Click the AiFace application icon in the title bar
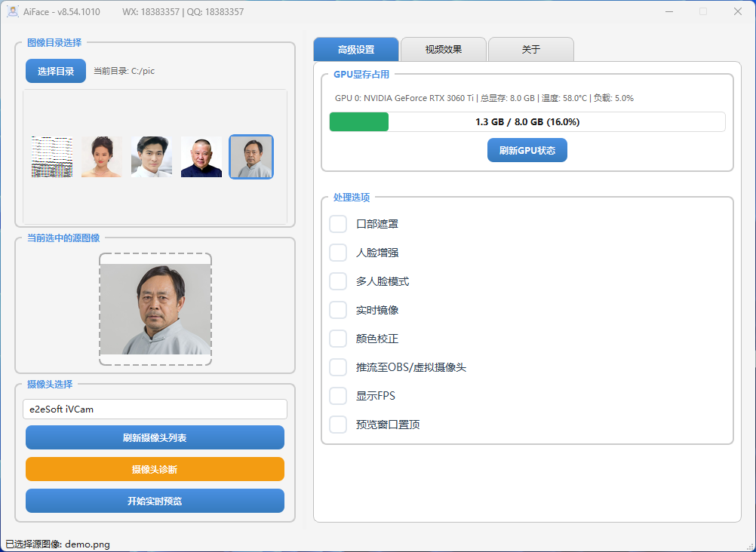Viewport: 756px width, 552px height. [x=12, y=11]
